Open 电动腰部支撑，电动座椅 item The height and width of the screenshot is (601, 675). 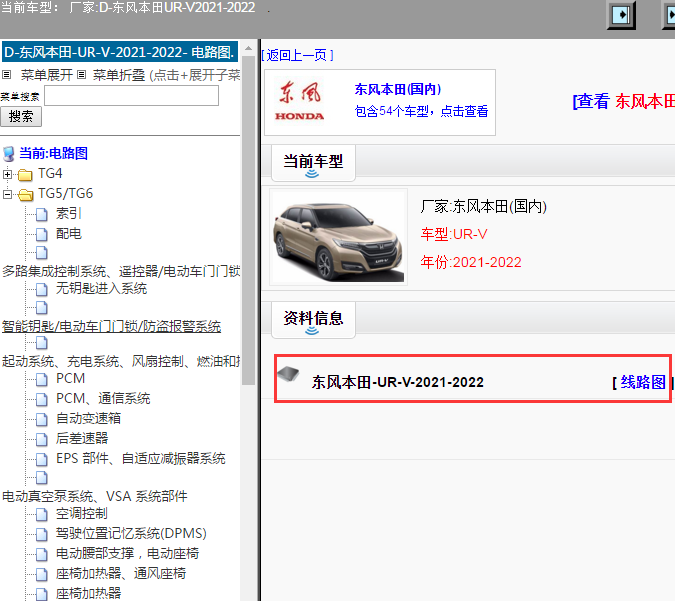coord(127,553)
